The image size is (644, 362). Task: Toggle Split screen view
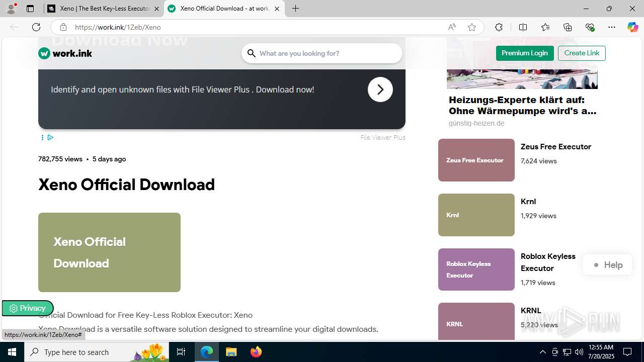(x=523, y=27)
